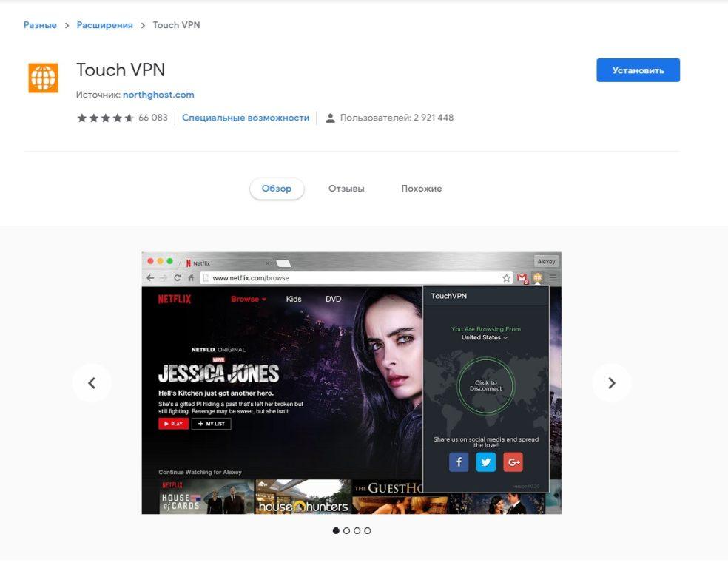Click the forward arrow in screenshot browser
The image size is (728, 568).
click(164, 278)
